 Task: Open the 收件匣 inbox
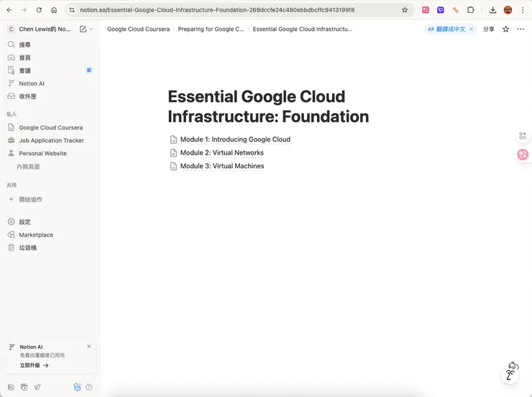click(x=27, y=96)
